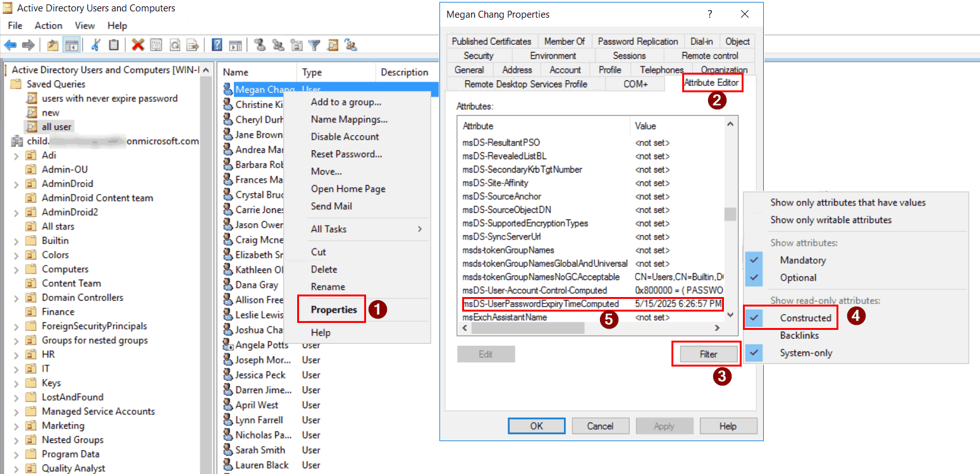This screenshot has width=980, height=474.
Task: Expand the Nested Groups container
Action: pyautogui.click(x=15, y=439)
